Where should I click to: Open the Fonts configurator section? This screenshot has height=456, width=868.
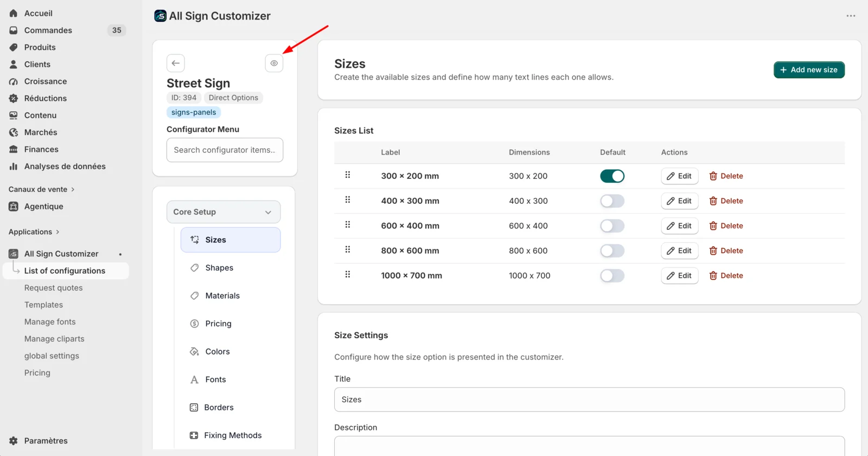point(231,380)
